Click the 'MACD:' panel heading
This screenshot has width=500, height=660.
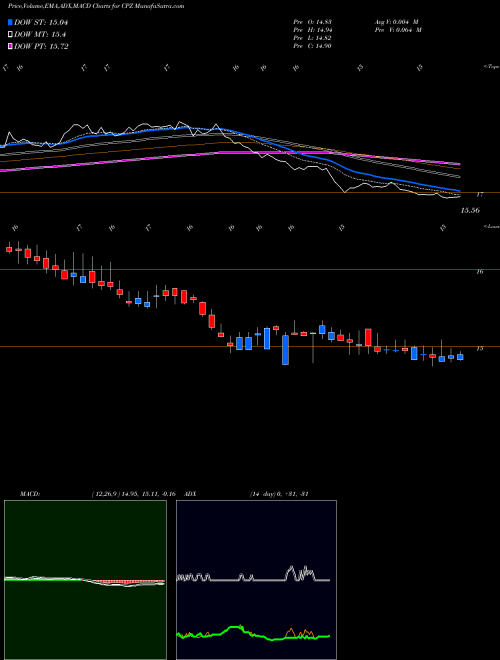29,494
